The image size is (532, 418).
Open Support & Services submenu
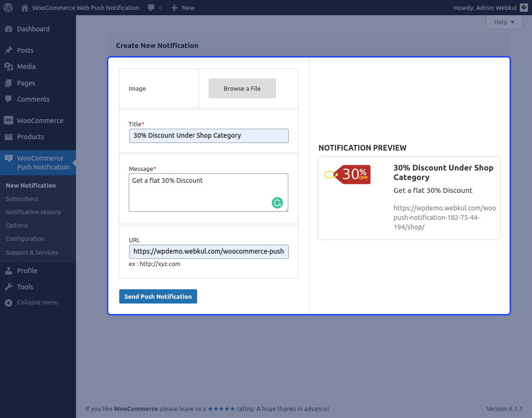(32, 252)
